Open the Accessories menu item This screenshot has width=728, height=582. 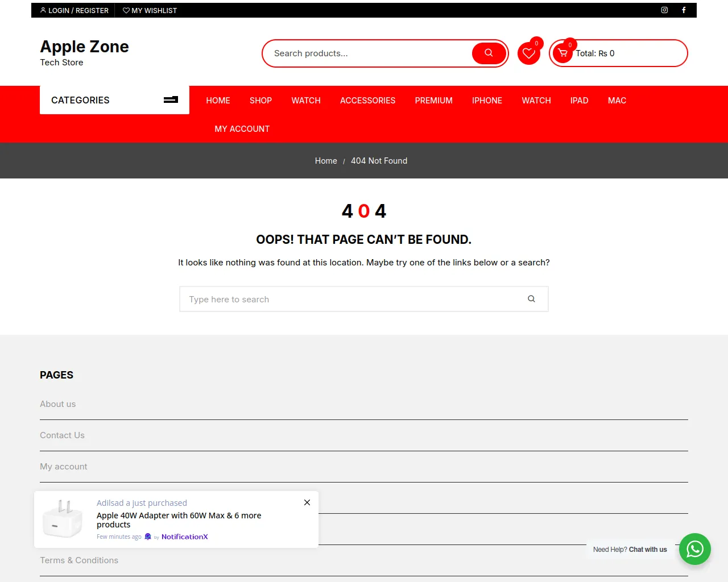367,100
